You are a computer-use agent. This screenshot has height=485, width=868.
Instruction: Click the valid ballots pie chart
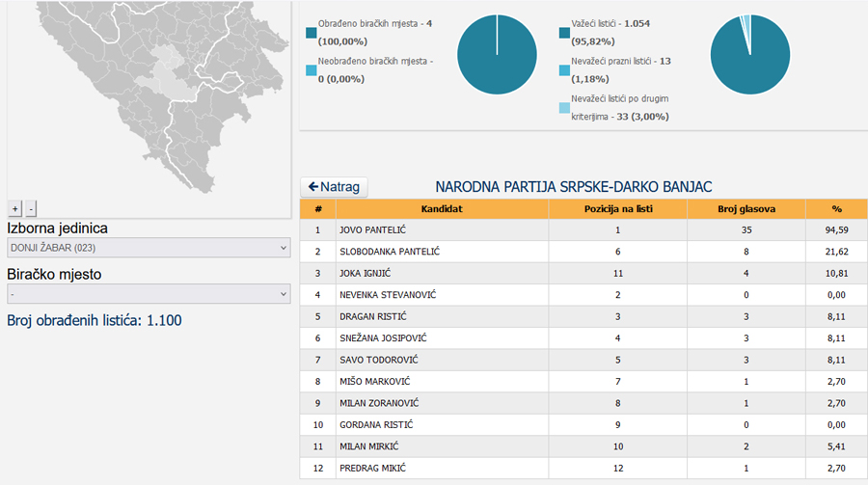pyautogui.click(x=750, y=54)
